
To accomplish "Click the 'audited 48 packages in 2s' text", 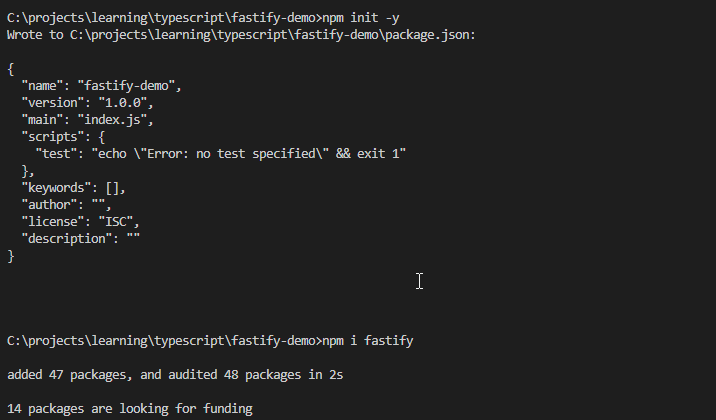I will tap(255, 375).
